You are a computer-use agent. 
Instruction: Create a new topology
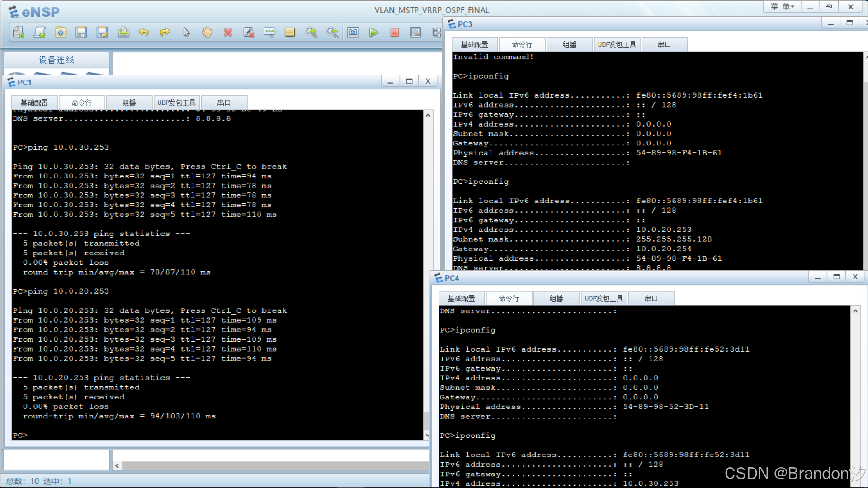tap(18, 32)
